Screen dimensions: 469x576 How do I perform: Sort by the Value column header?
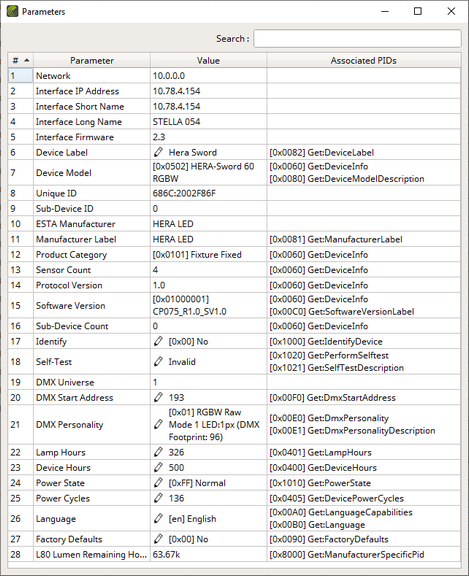(x=208, y=60)
